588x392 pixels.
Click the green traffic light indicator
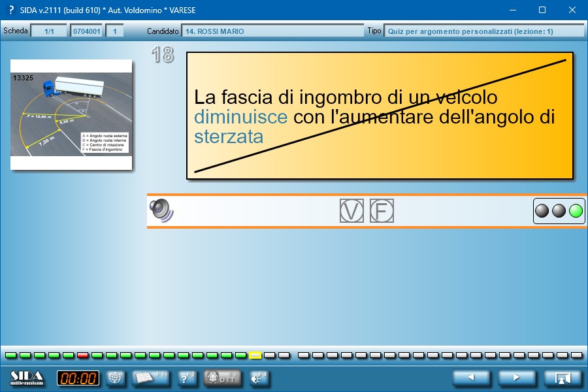576,211
